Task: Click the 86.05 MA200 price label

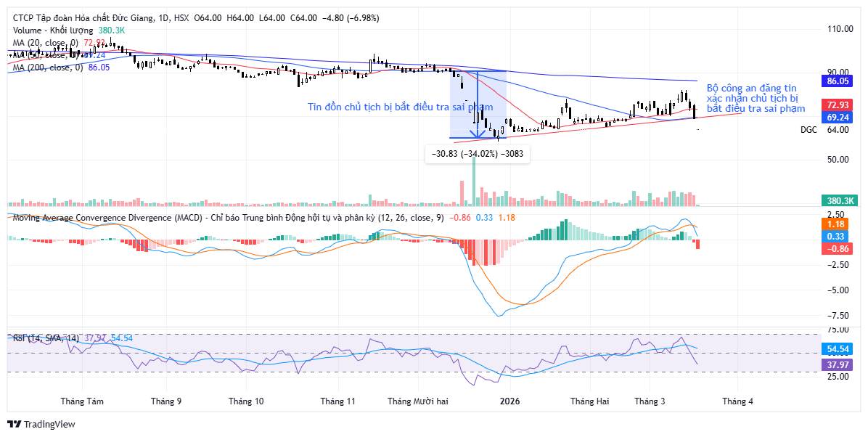Action: point(838,81)
